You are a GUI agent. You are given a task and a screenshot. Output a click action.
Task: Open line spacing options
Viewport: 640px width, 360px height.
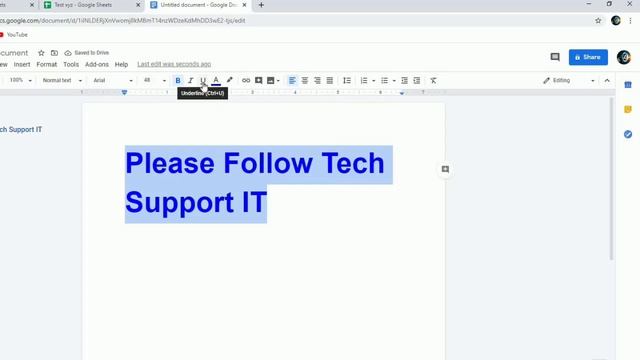[x=347, y=80]
